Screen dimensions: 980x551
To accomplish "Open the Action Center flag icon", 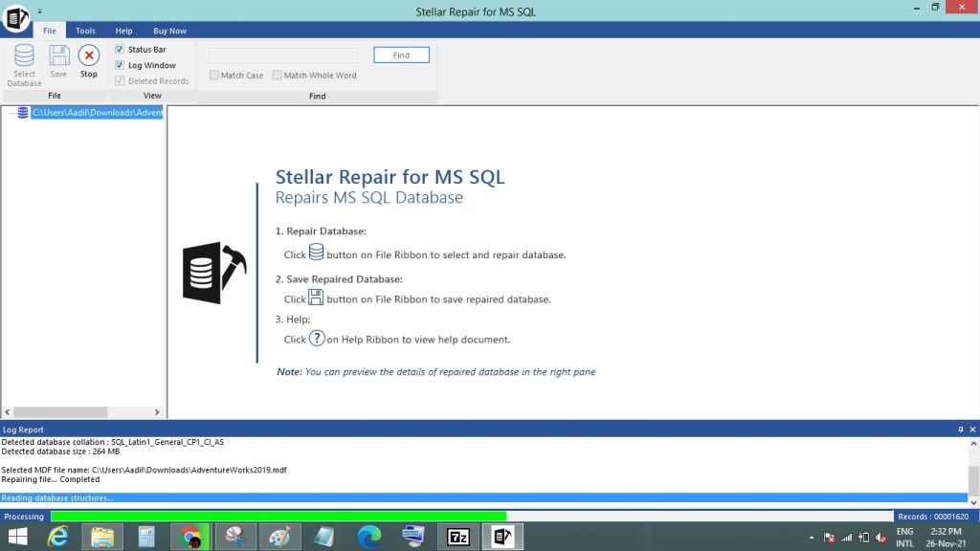I will point(829,538).
